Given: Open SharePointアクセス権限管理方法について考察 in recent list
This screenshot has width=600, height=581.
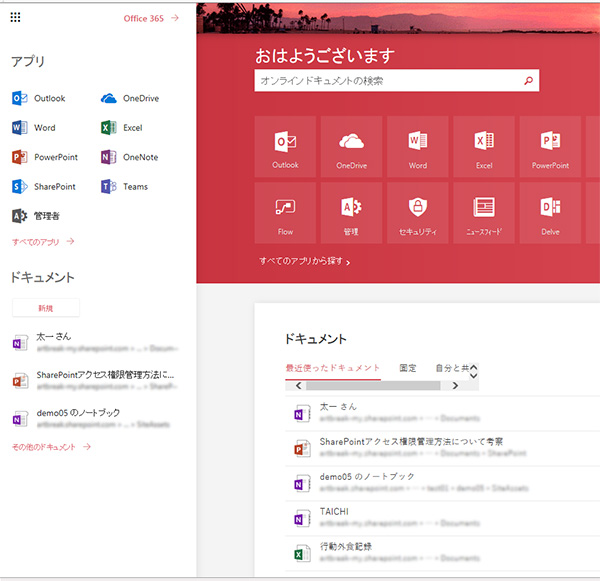Looking at the screenshot, I should 442,449.
